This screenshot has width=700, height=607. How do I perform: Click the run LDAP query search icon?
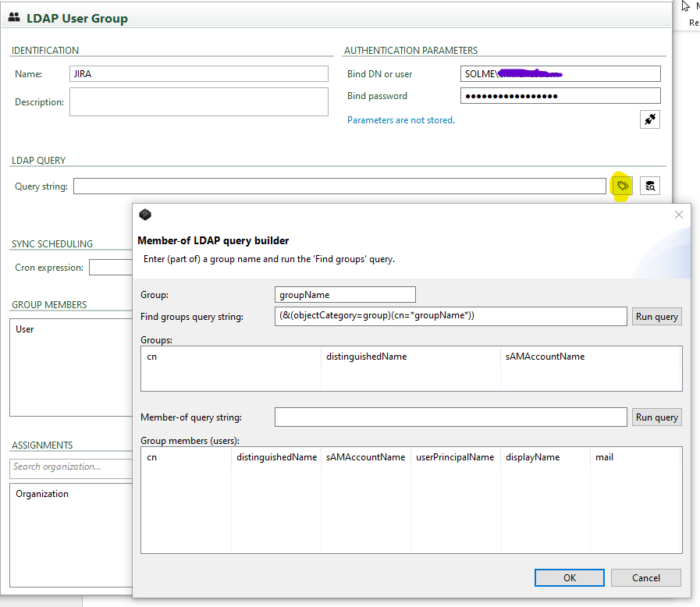click(x=649, y=186)
